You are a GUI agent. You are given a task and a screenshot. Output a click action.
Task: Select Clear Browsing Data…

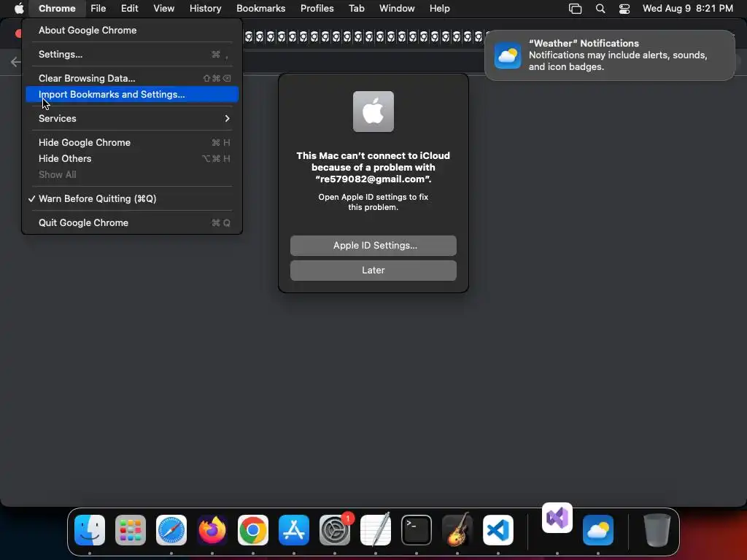click(x=132, y=78)
